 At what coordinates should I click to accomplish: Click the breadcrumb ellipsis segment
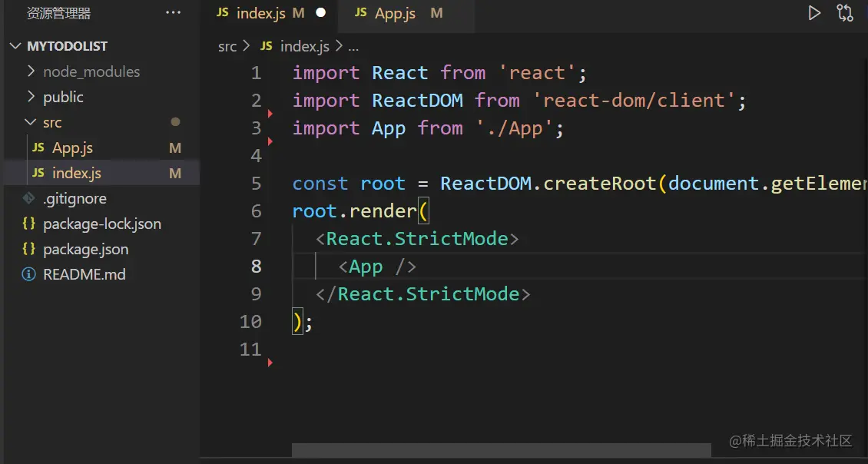click(353, 48)
